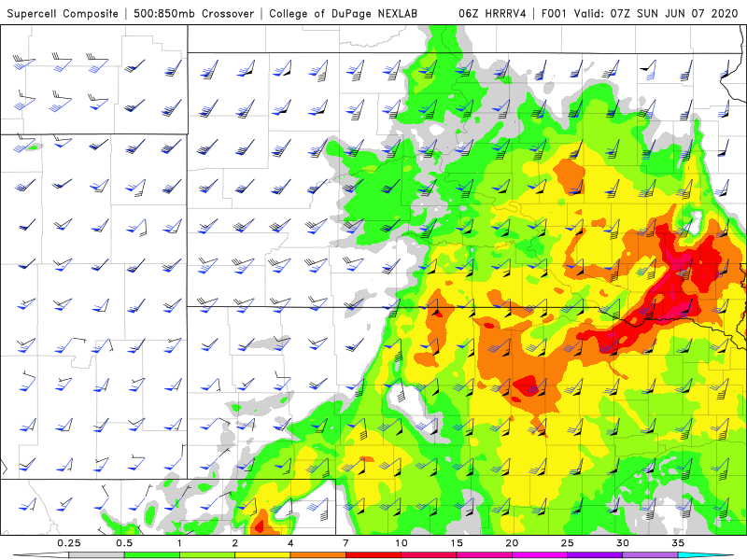Screen dimensions: 747x560
Task: Click the gray color bar segment in the legend
Action: [96, 555]
